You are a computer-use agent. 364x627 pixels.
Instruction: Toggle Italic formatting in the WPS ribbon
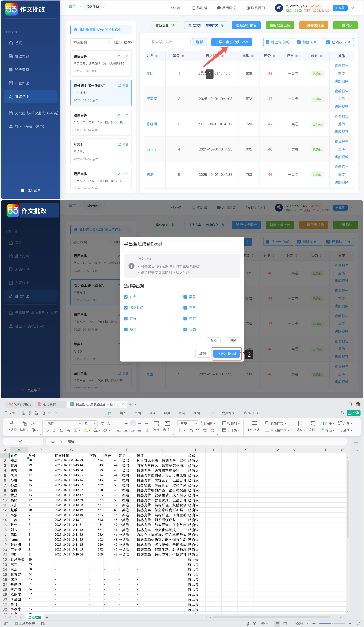point(54,430)
